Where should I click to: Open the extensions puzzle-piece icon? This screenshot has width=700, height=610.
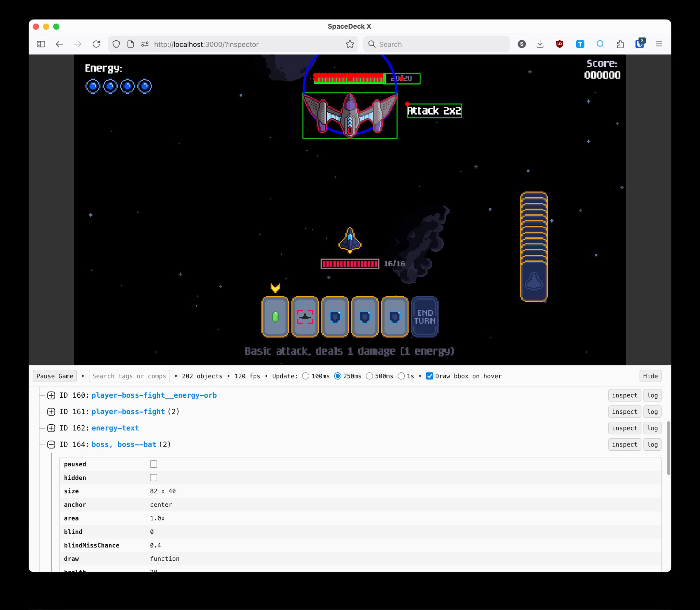point(620,44)
